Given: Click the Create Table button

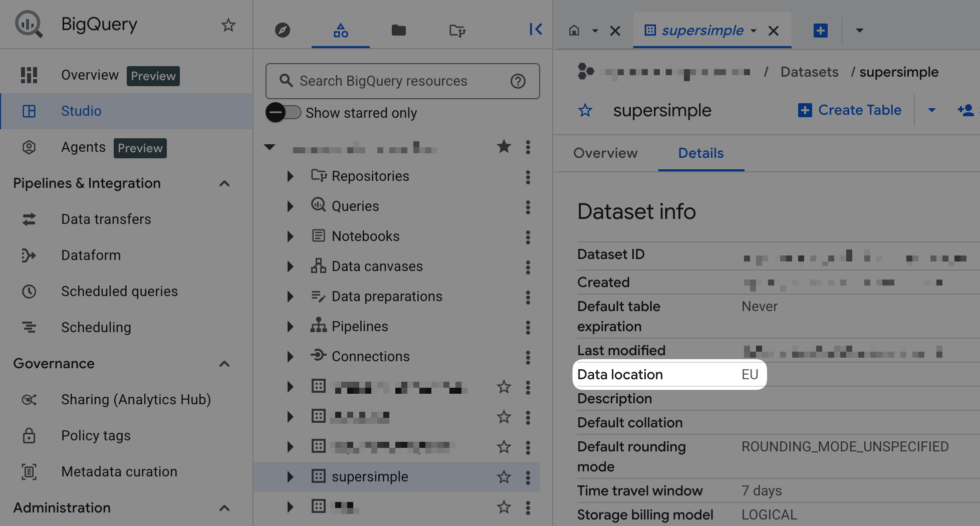Looking at the screenshot, I should tap(850, 110).
